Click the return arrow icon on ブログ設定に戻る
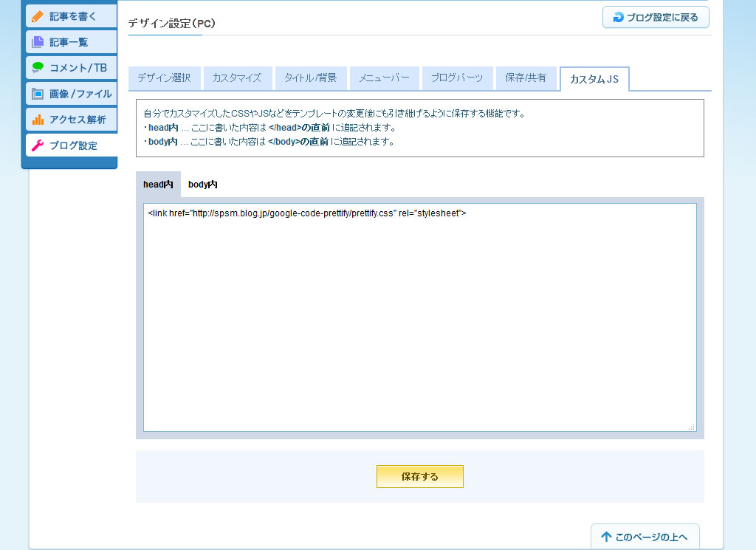Viewport: 756px width, 550px height. coord(618,18)
